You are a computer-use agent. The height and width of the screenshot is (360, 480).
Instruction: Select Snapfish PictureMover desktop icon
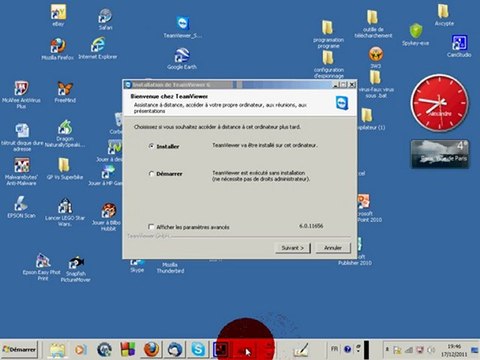[76, 269]
